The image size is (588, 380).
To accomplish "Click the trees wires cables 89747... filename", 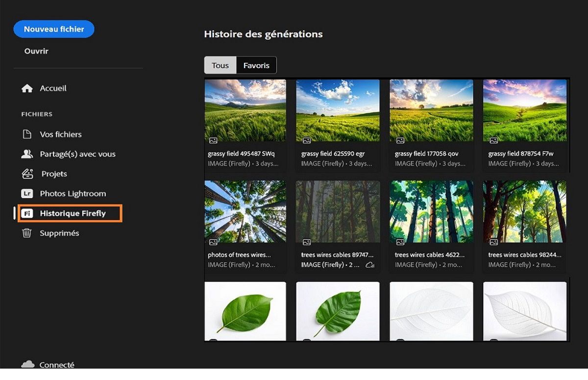I will click(338, 255).
